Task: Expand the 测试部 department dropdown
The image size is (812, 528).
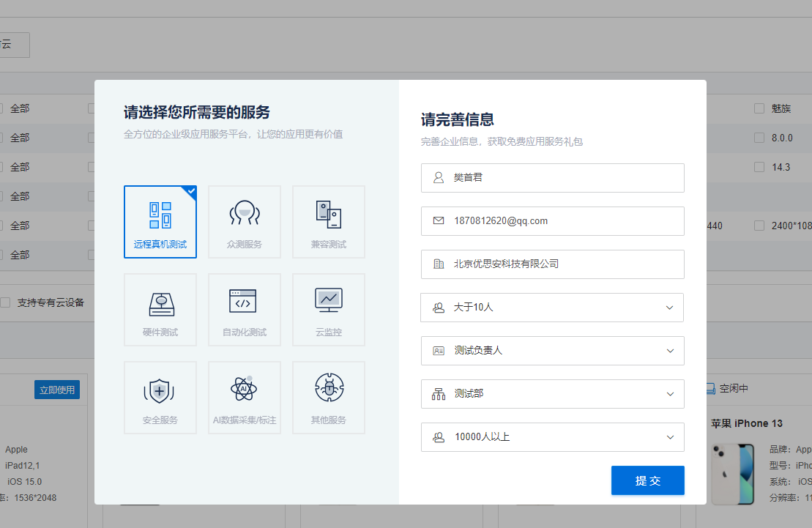Action: pyautogui.click(x=553, y=394)
